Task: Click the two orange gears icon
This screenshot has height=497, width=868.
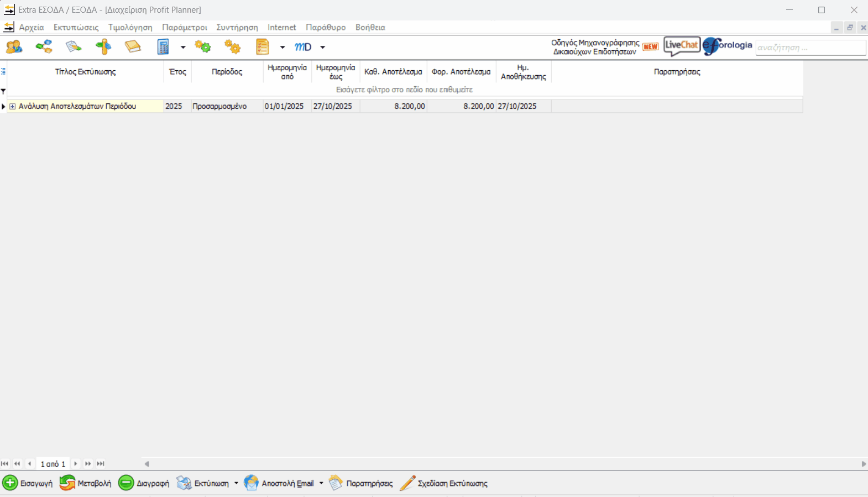Action: pyautogui.click(x=233, y=47)
